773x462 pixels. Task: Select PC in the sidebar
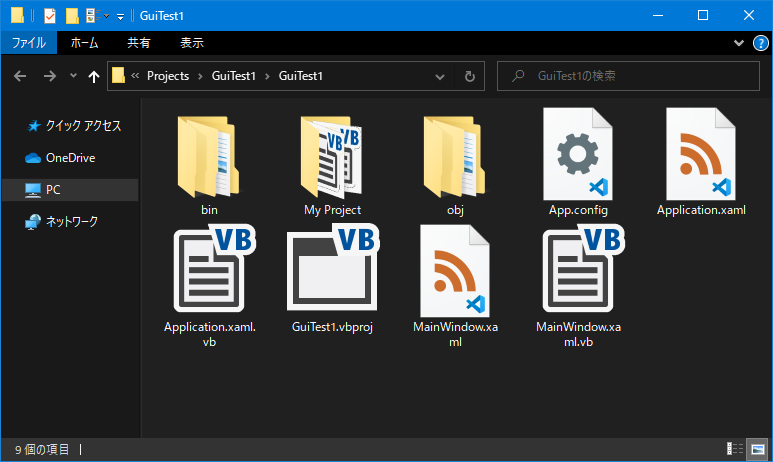(70, 190)
